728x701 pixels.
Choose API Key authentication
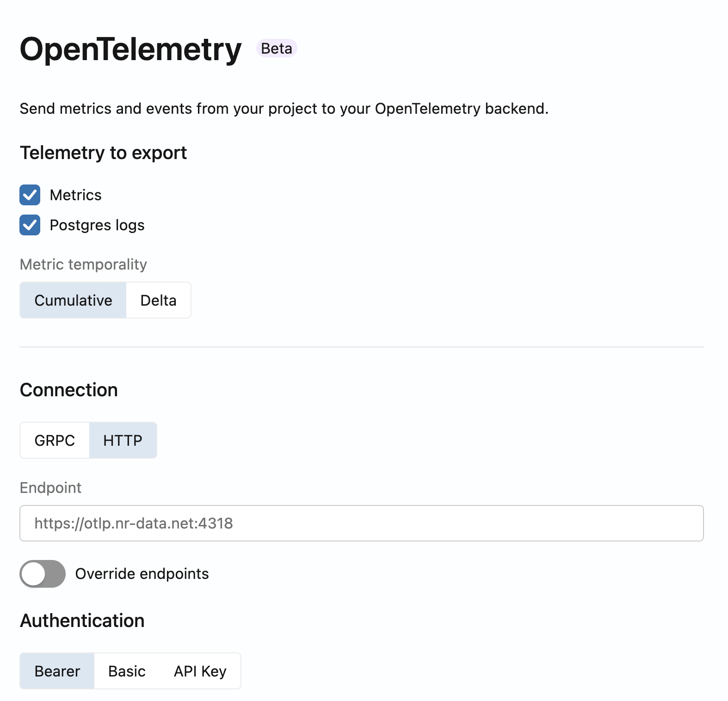(200, 671)
